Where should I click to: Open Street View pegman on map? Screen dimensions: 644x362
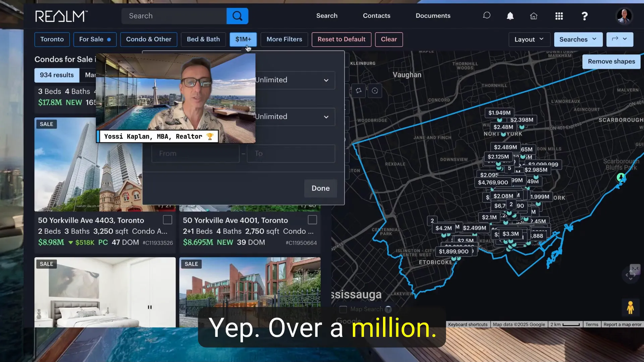pyautogui.click(x=630, y=307)
